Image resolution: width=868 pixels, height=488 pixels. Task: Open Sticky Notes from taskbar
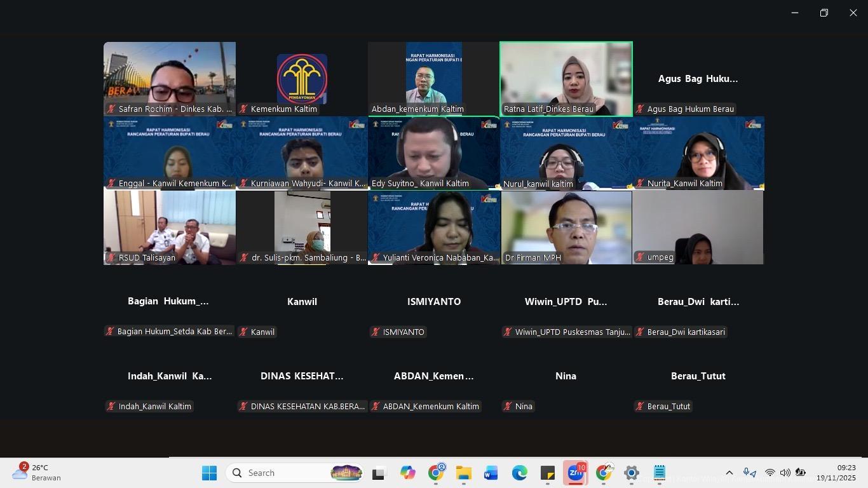coord(547,473)
